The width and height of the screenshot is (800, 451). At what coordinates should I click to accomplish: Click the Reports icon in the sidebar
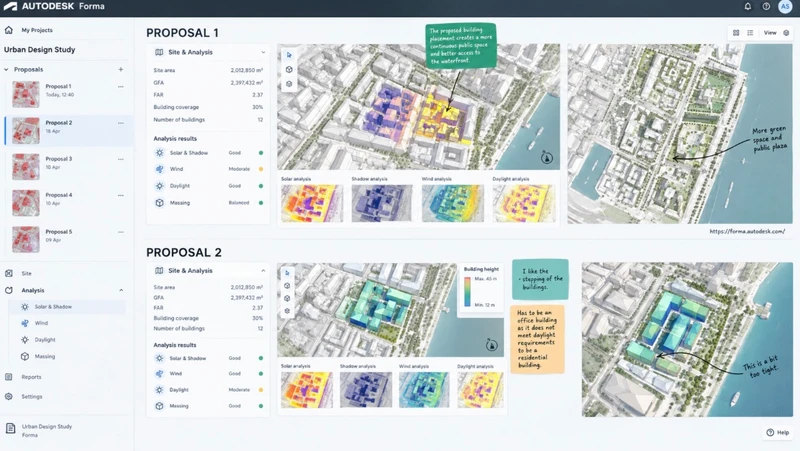9,377
